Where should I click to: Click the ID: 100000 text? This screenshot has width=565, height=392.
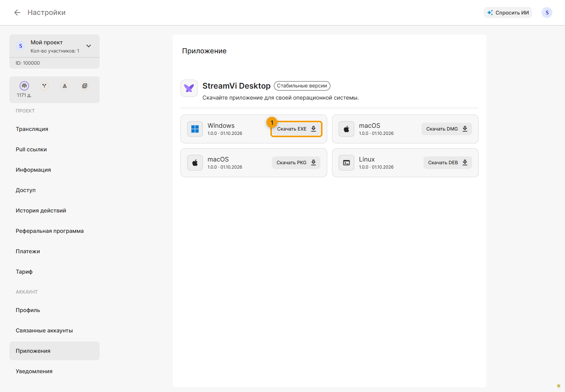coord(28,63)
